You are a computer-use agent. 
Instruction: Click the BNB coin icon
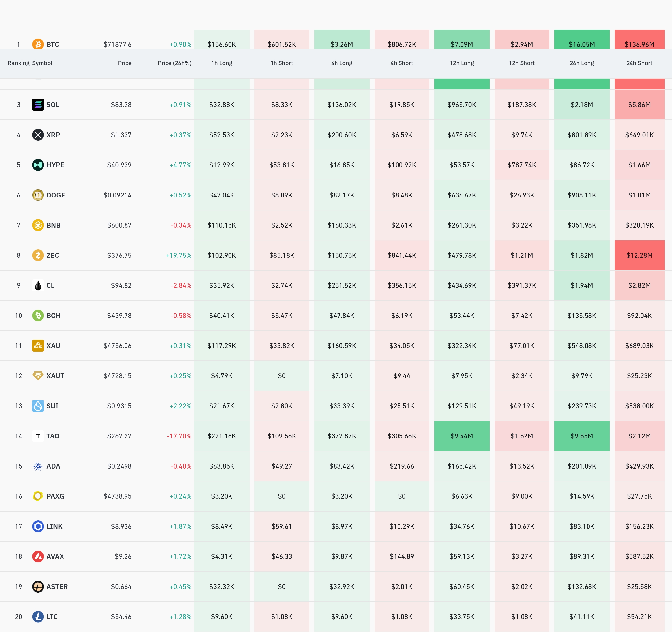point(38,225)
